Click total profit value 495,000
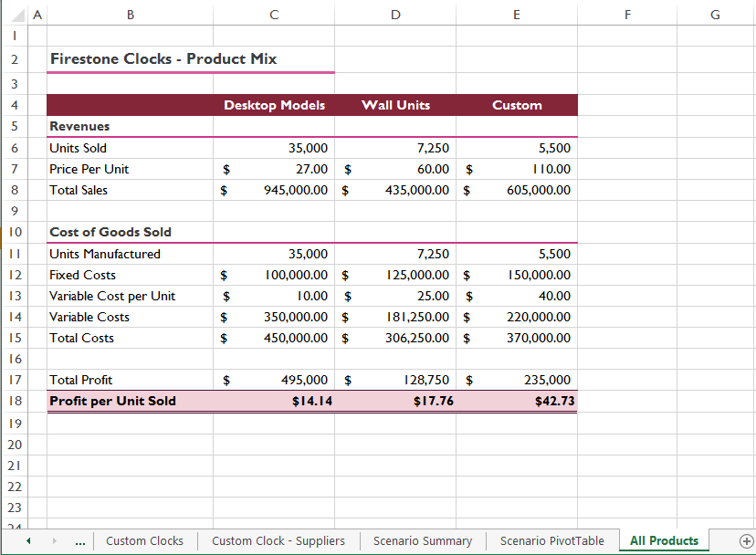The image size is (756, 555). [x=274, y=380]
